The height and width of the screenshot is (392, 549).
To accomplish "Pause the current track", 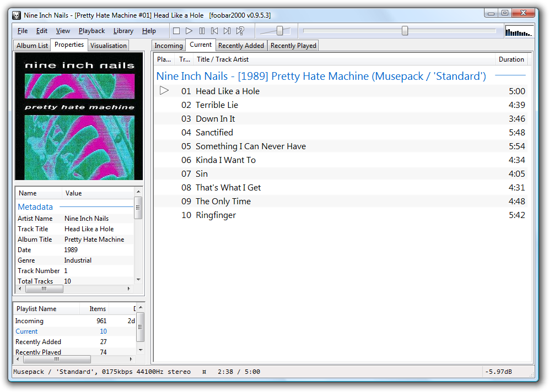I will pyautogui.click(x=202, y=31).
